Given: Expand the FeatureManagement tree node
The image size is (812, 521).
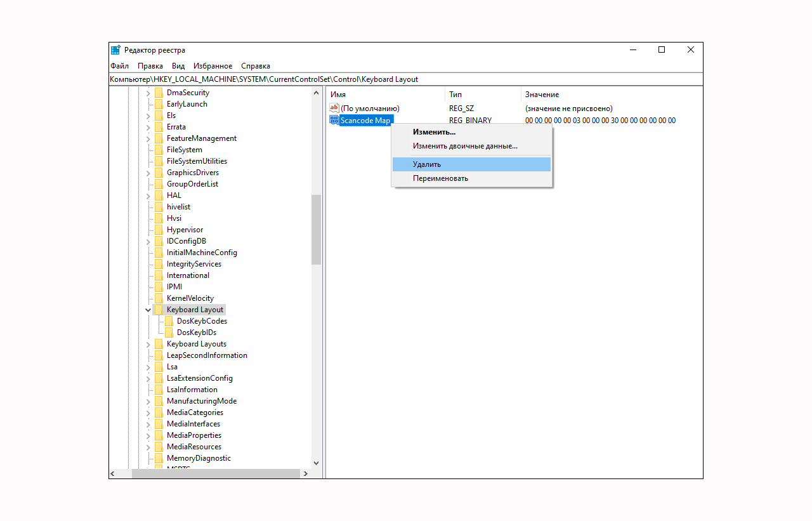Looking at the screenshot, I should point(148,138).
